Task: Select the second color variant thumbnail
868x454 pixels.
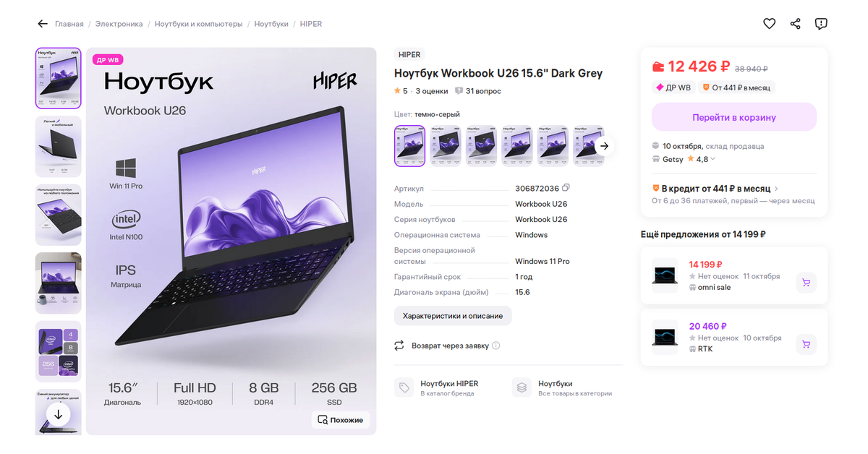Action: pyautogui.click(x=446, y=145)
